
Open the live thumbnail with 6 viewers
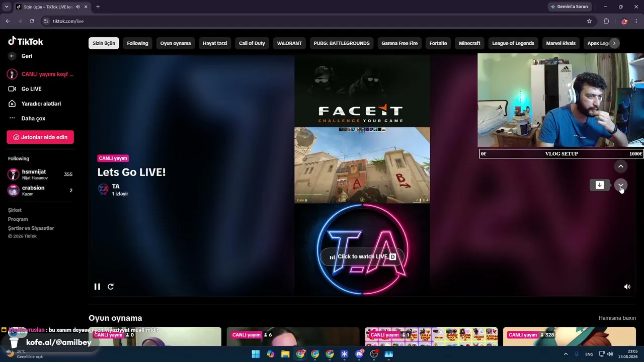coord(293,337)
